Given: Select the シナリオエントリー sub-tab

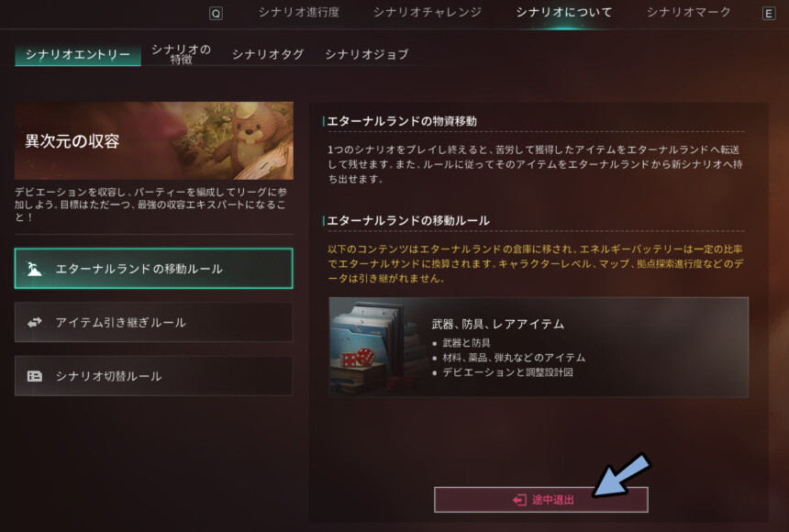Looking at the screenshot, I should [78, 55].
